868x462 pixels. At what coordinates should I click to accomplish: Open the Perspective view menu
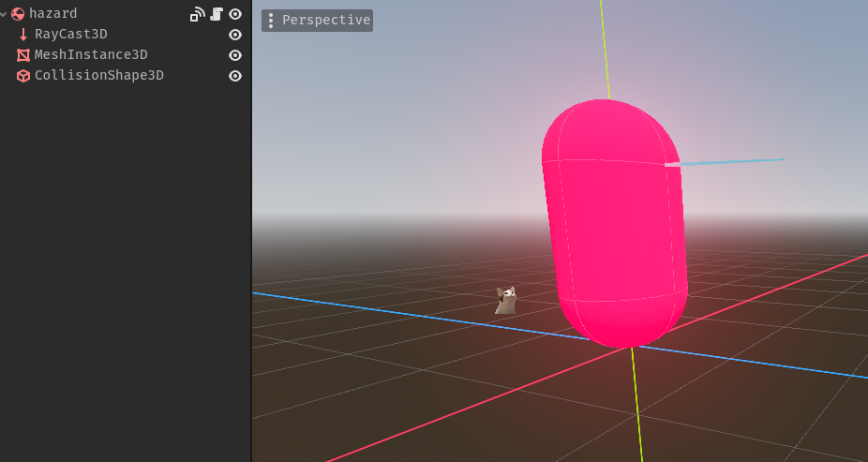coord(325,21)
